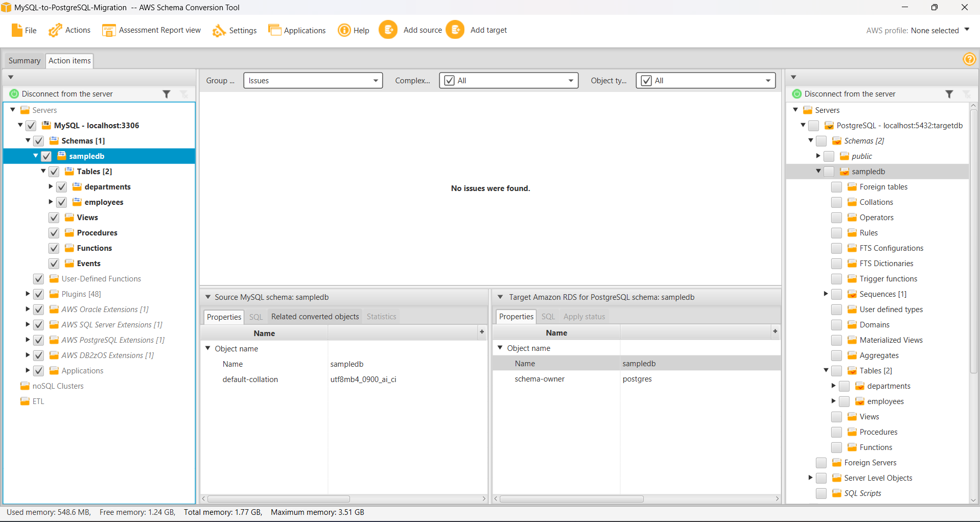Open the Help panel
The width and height of the screenshot is (980, 522).
click(353, 30)
